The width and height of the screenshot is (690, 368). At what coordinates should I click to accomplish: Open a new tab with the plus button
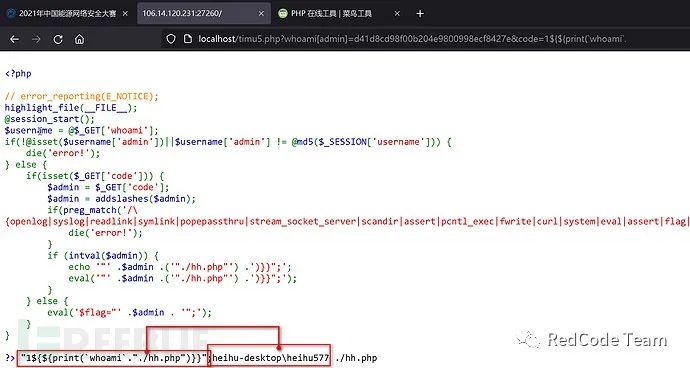coord(420,14)
